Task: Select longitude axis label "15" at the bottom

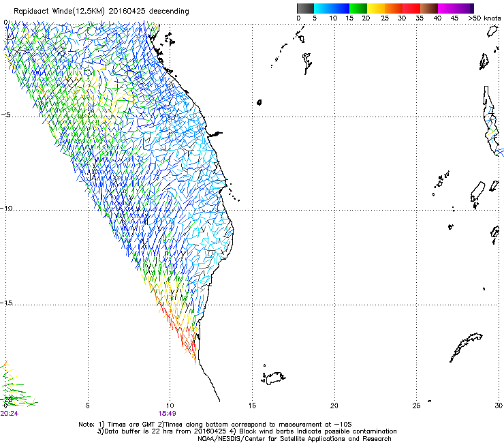Action: pos(252,406)
